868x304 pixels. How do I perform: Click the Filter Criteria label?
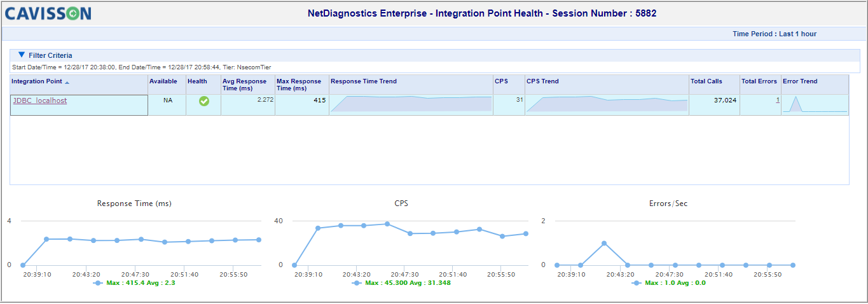pyautogui.click(x=50, y=55)
